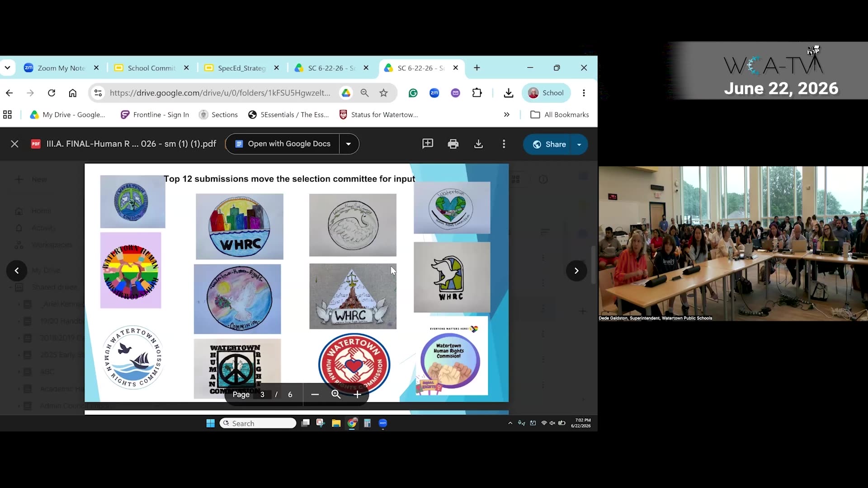This screenshot has height=488, width=868.
Task: Open Chrome from the taskbar
Action: [352, 423]
